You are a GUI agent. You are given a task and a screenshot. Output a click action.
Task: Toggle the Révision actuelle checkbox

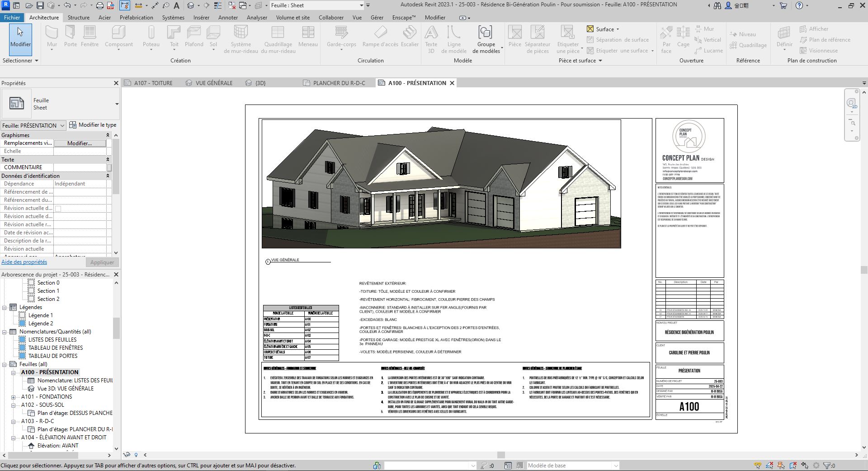tap(58, 209)
